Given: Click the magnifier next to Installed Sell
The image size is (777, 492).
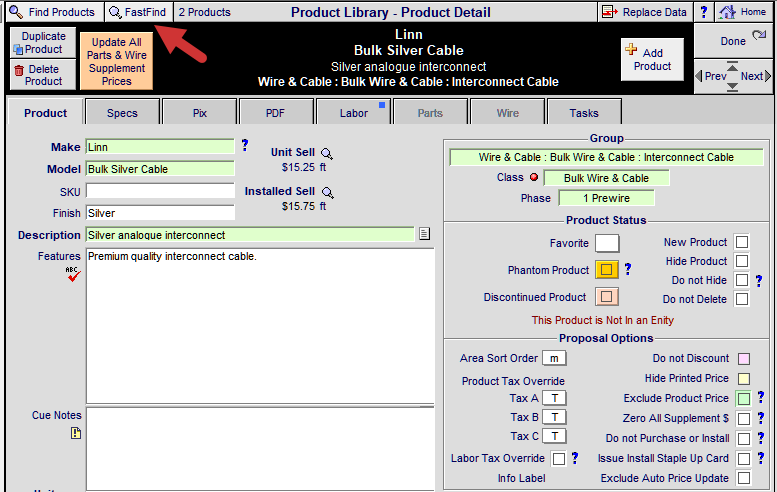Looking at the screenshot, I should [328, 193].
